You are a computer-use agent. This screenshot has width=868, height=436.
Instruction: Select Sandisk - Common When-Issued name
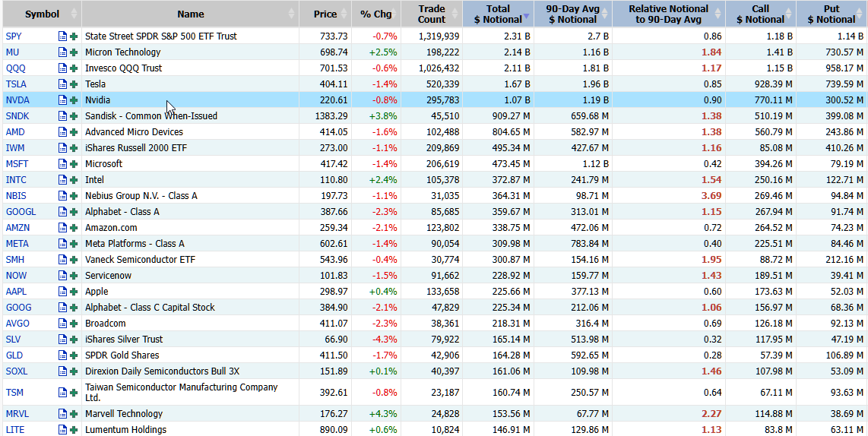(151, 116)
